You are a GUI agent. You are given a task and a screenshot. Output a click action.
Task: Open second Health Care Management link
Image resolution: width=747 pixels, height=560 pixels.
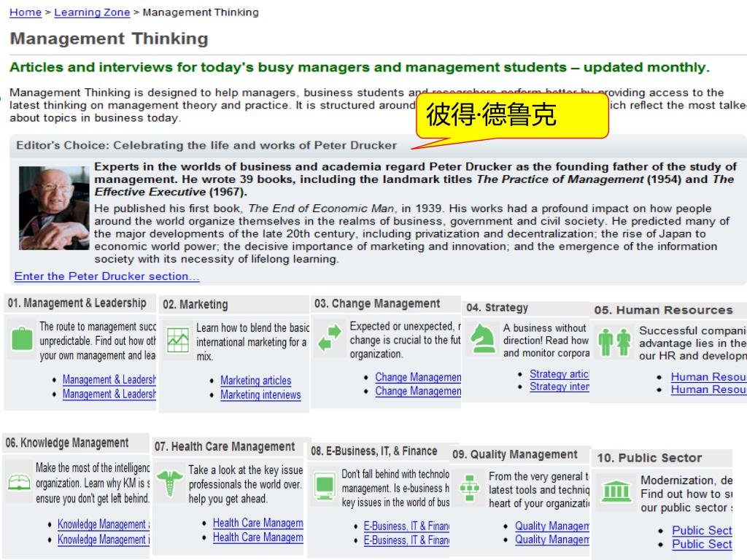point(258,537)
